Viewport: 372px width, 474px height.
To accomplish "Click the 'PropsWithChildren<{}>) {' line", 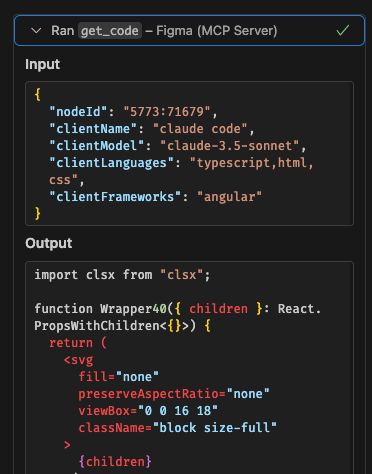I will (122, 326).
